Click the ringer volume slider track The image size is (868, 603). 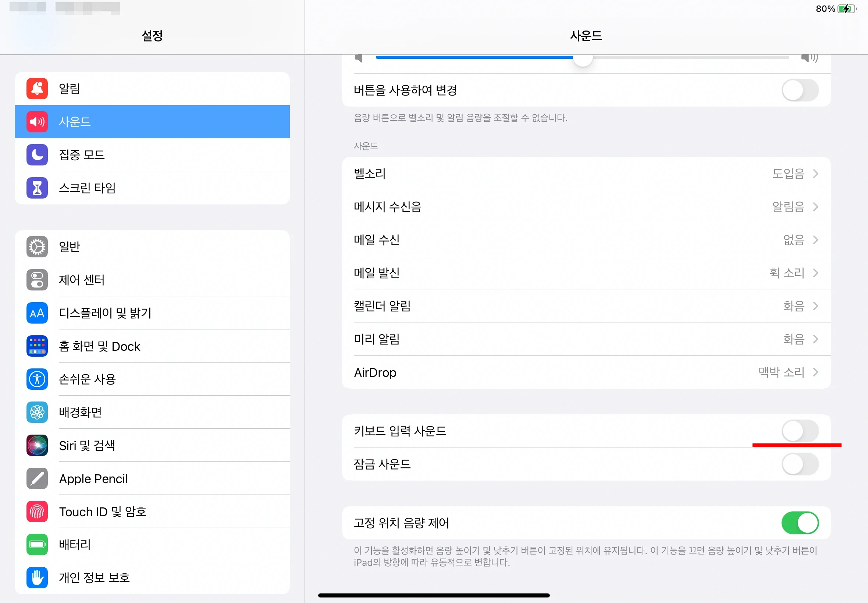coord(680,57)
